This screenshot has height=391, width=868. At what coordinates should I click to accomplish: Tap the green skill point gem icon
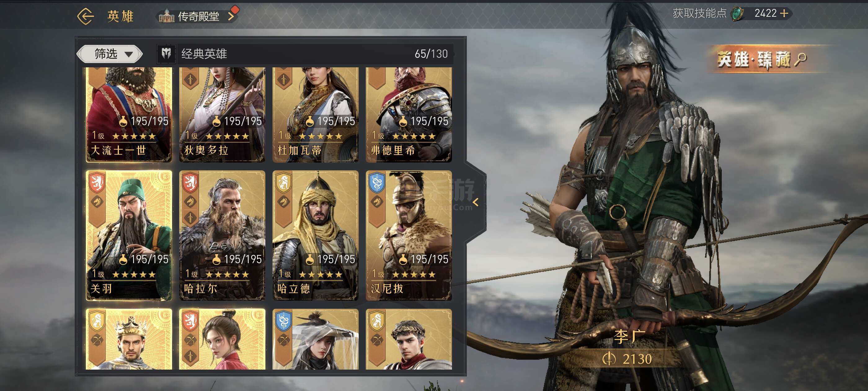[737, 14]
